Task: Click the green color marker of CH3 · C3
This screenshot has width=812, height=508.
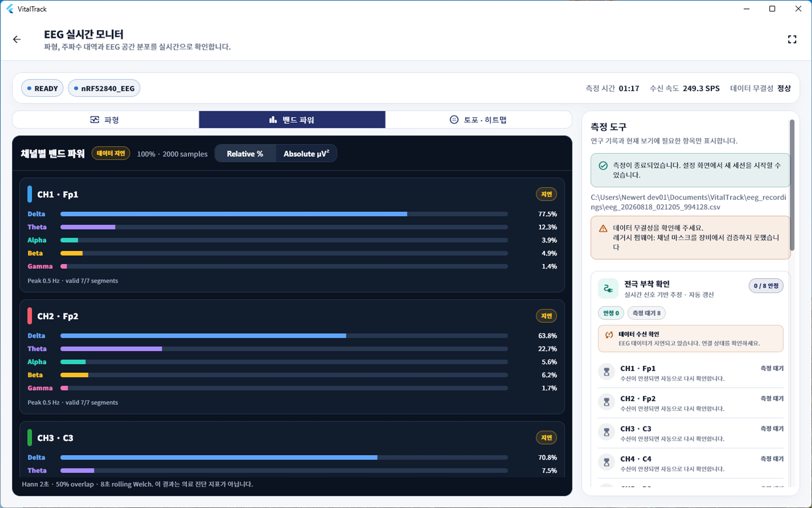Action: tap(30, 437)
